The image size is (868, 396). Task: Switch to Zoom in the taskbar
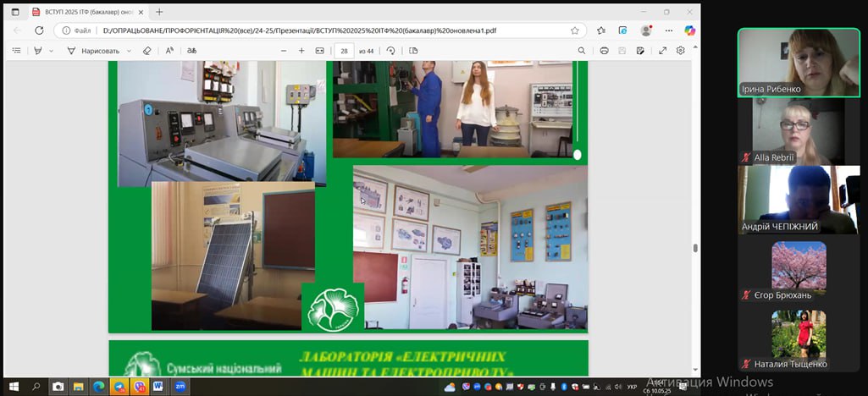180,386
